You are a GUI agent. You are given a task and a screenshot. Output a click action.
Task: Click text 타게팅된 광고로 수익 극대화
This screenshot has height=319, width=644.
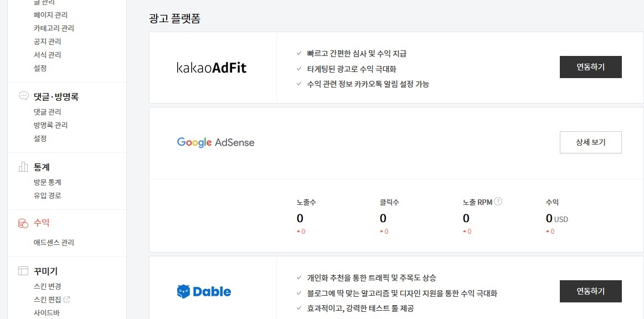click(x=351, y=69)
